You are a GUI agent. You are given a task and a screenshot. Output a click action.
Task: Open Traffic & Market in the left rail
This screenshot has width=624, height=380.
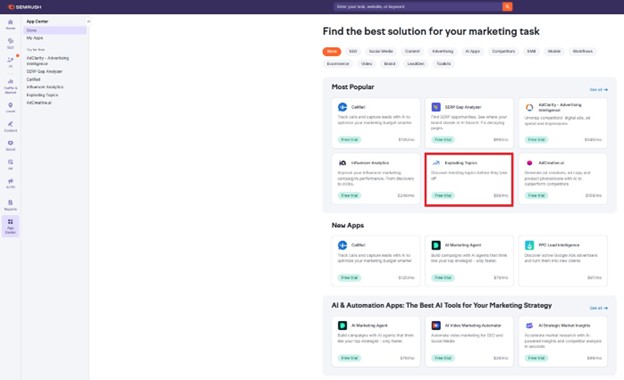click(10, 86)
